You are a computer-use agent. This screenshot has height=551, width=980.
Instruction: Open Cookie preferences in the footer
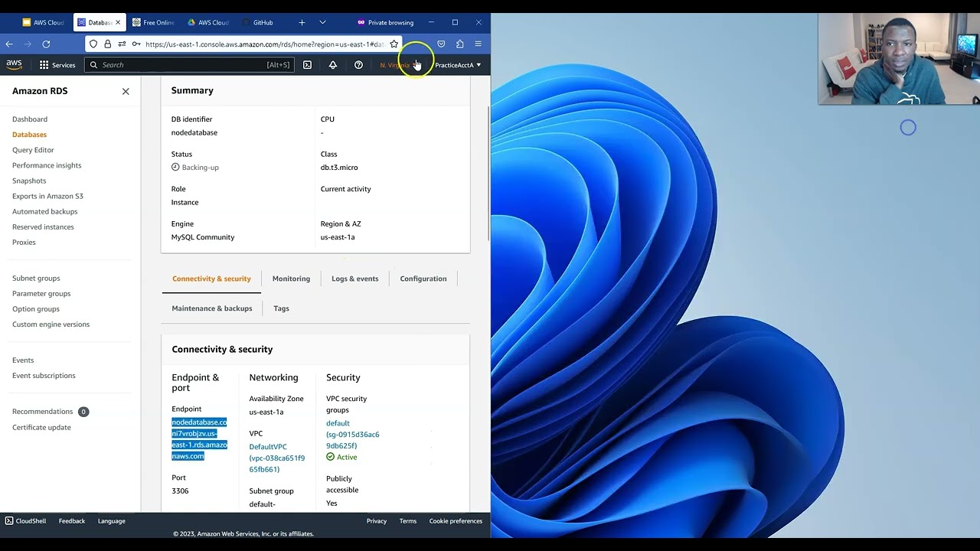point(456,521)
